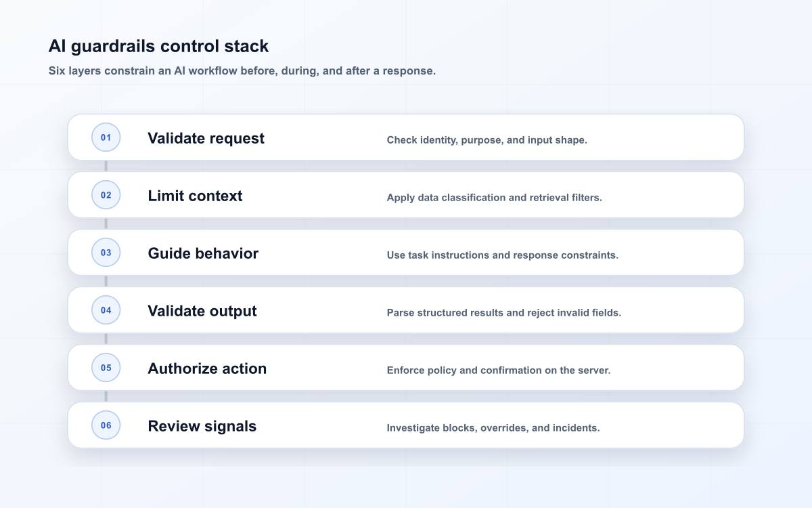This screenshot has height=508, width=812.
Task: Click the Guide behavior layer title
Action: (203, 253)
